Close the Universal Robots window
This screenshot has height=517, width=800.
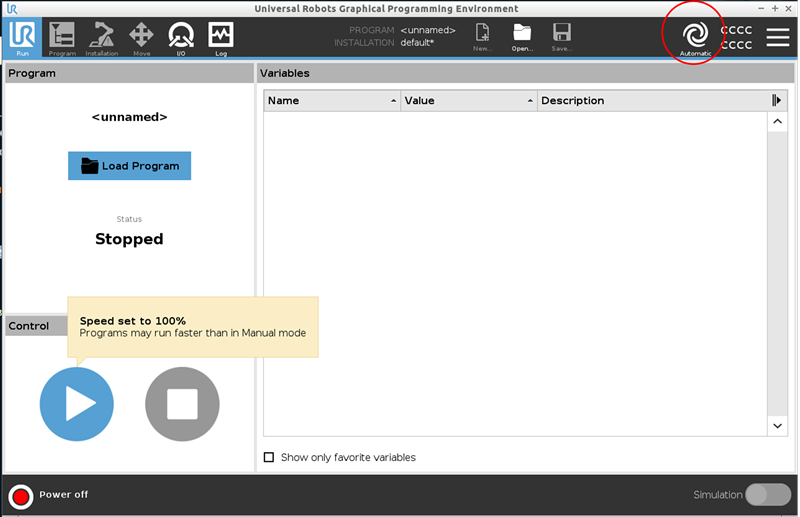(788, 8)
